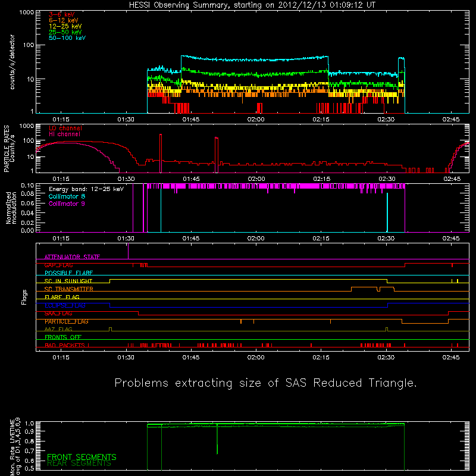
Task: Select the 'LO channel' legend label
Action: click(65, 128)
